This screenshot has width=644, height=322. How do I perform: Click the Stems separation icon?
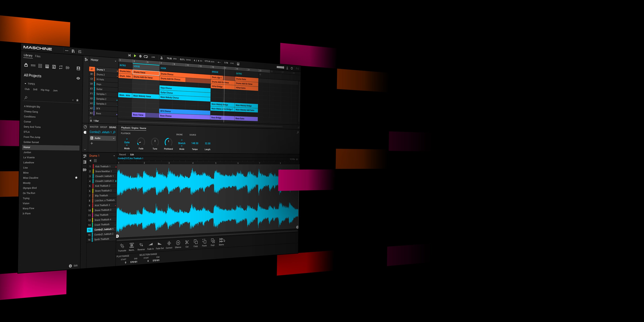click(221, 240)
